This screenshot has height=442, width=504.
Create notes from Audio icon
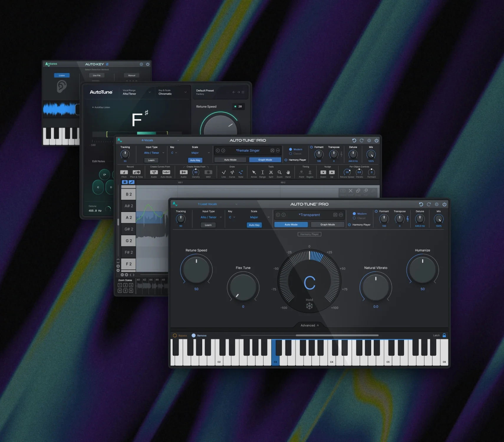tap(184, 172)
